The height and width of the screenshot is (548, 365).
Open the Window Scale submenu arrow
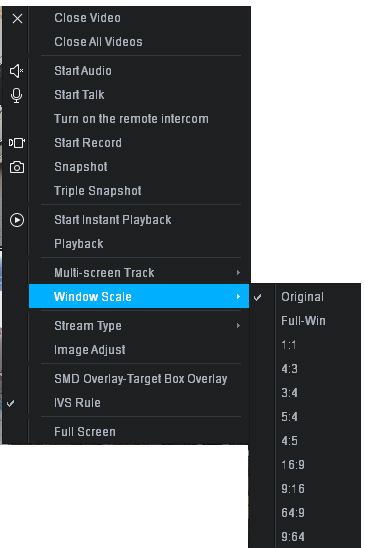point(238,297)
